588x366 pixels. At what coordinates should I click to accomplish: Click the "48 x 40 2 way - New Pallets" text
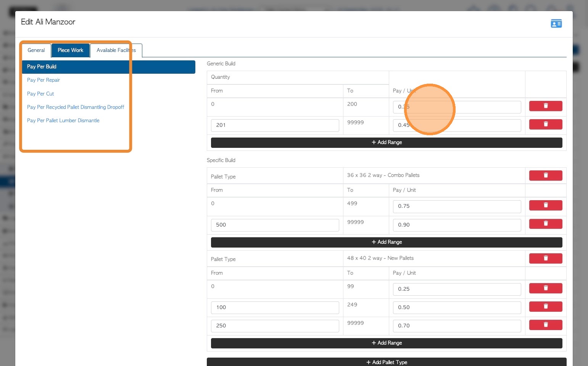(380, 258)
